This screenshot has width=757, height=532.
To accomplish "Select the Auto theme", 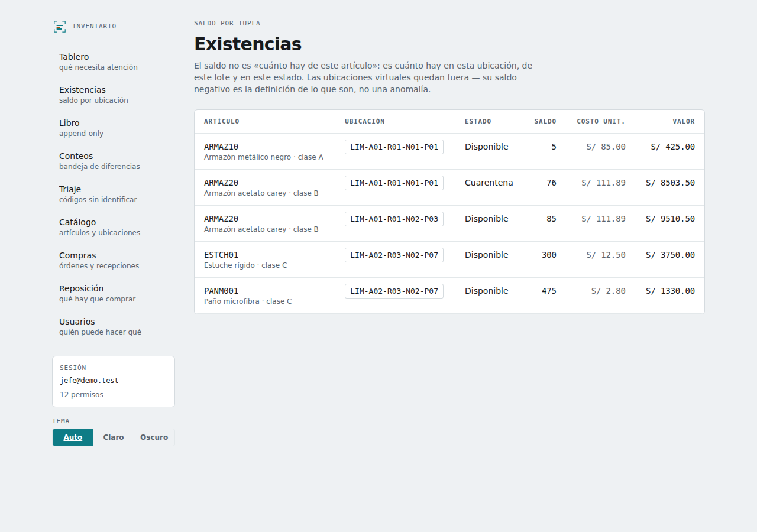I will coord(73,437).
